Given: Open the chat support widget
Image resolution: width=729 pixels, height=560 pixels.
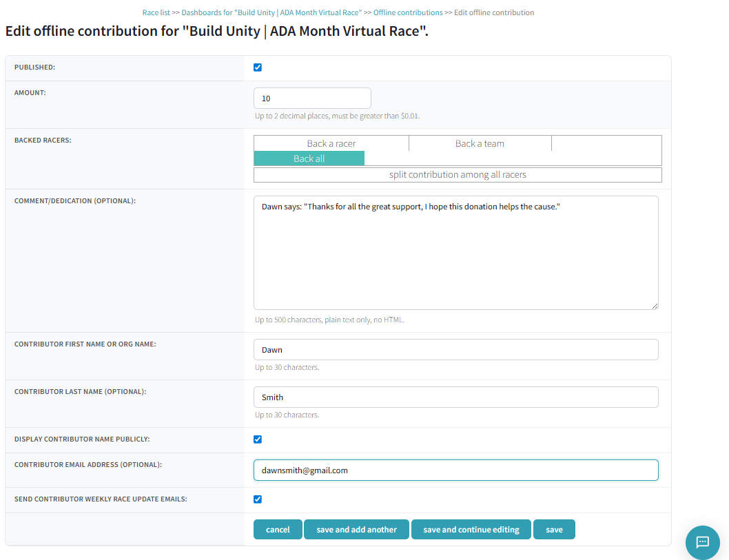Looking at the screenshot, I should 702,543.
